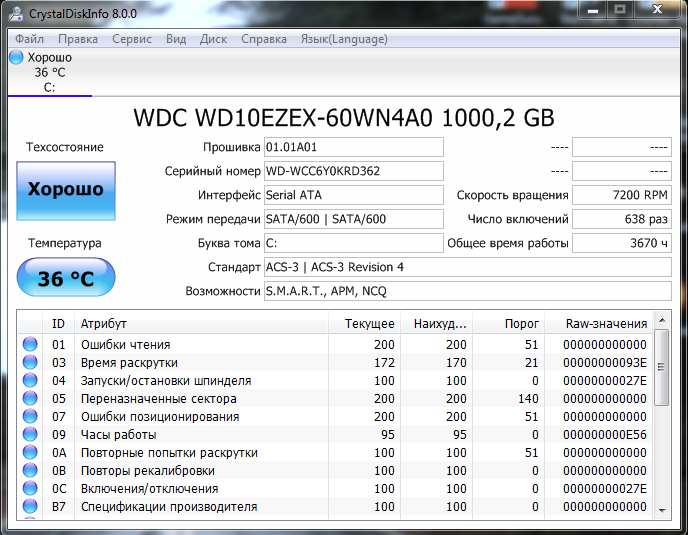
Task: Click the Режим передачи field SATA/600
Action: pyautogui.click(x=354, y=219)
